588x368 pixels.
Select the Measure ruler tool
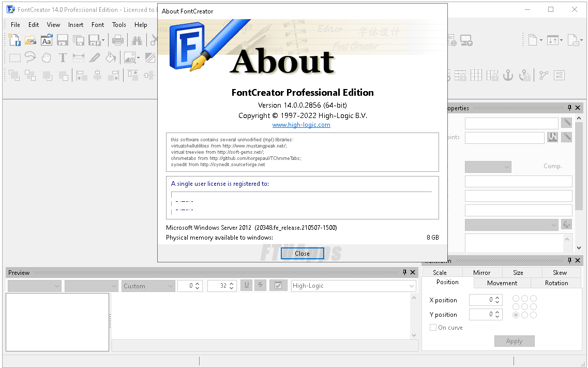tap(79, 58)
